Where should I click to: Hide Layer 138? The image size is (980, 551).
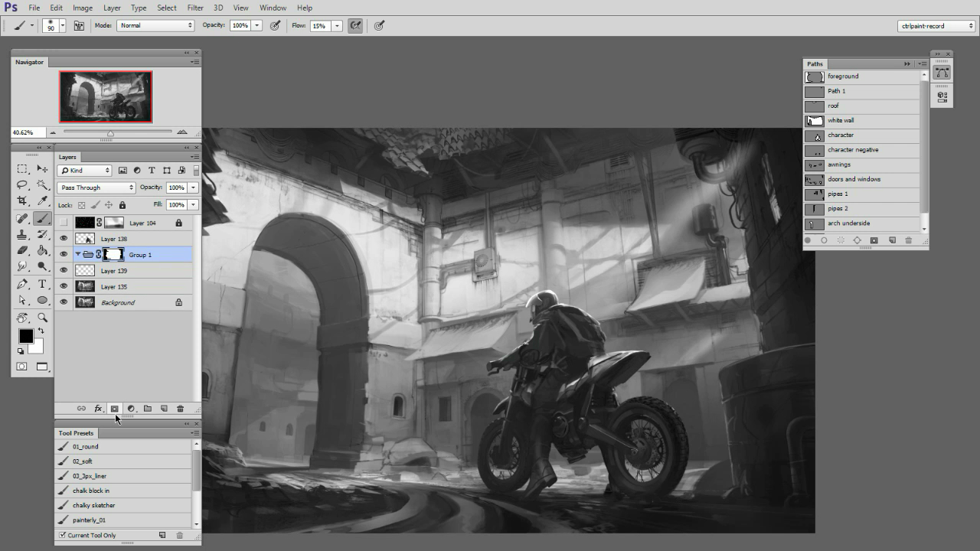click(x=64, y=239)
